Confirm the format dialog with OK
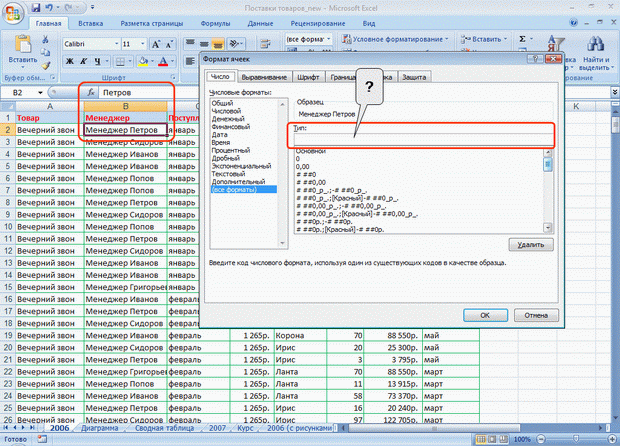This screenshot has height=446, width=620. click(485, 315)
